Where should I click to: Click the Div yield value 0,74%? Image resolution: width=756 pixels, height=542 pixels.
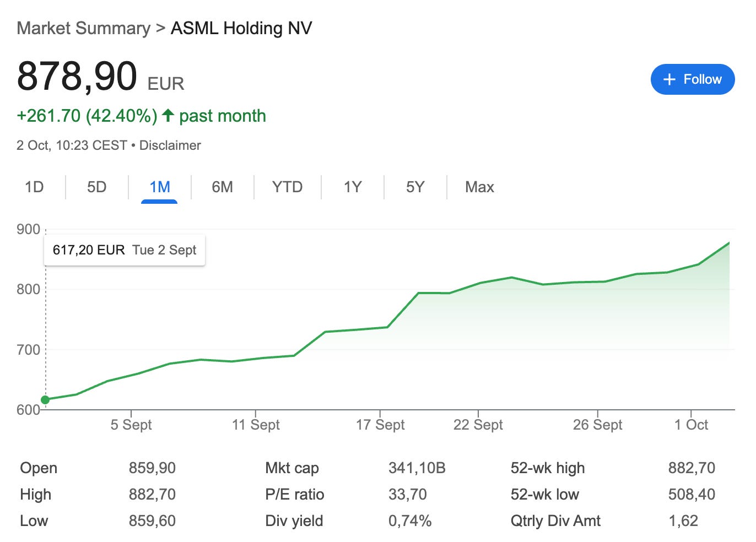(x=410, y=521)
